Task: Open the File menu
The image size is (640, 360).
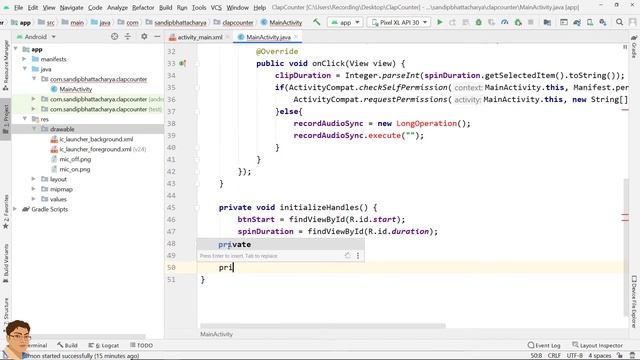Action: click(x=18, y=7)
